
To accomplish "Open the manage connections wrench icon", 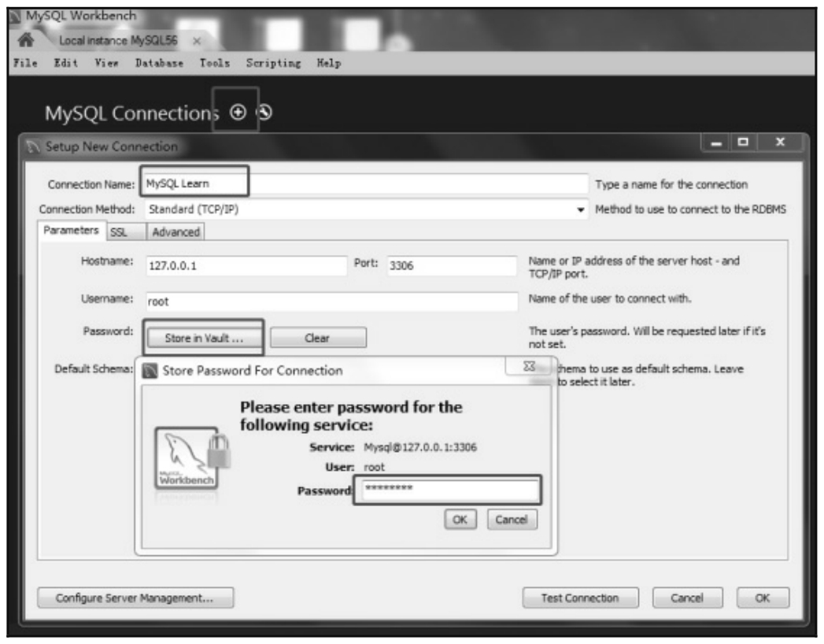I will point(265,112).
